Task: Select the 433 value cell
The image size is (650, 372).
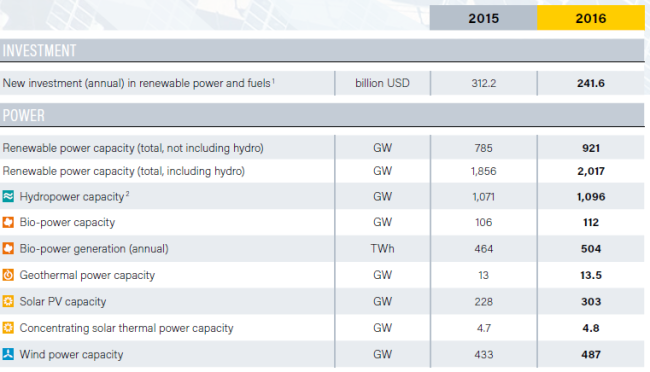Action: click(x=483, y=355)
